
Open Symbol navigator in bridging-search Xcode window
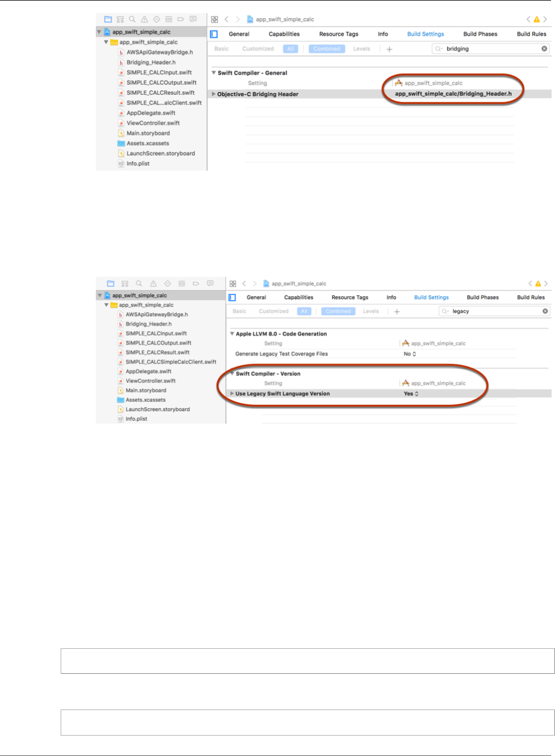120,19
